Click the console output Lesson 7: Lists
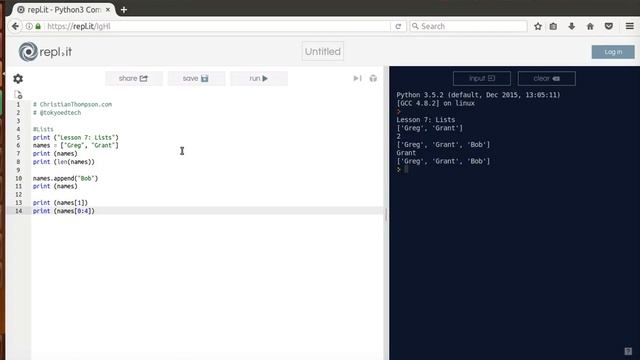This screenshot has width=640, height=360. pos(426,120)
